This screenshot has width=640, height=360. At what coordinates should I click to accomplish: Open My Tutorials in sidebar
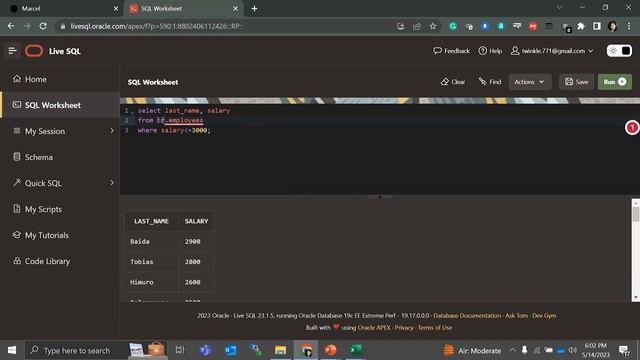pyautogui.click(x=47, y=235)
